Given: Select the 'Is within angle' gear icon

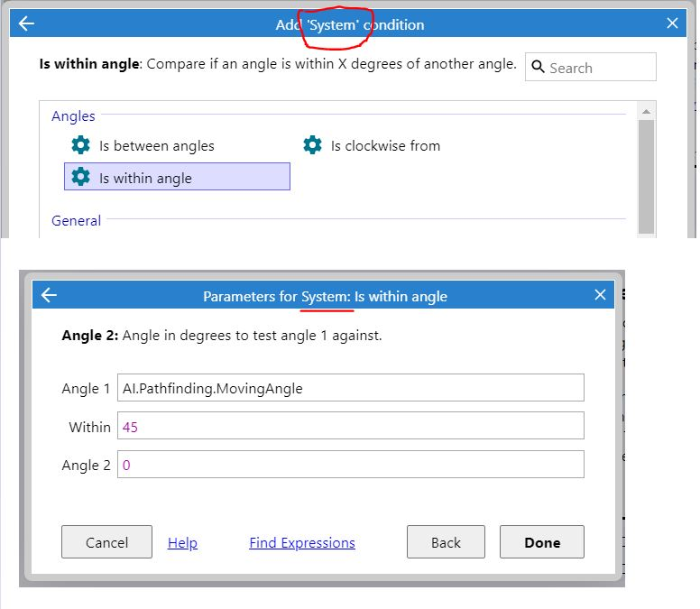Looking at the screenshot, I should 81,178.
